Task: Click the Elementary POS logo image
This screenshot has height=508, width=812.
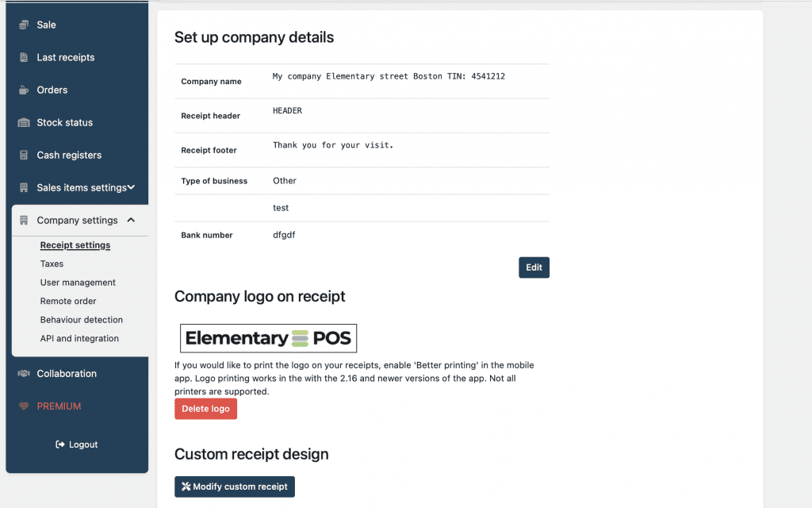Action: pos(268,338)
